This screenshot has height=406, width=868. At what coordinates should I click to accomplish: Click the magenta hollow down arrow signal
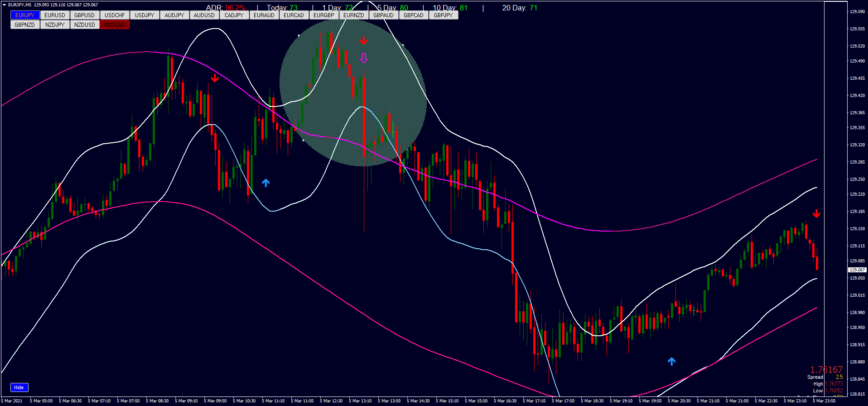pyautogui.click(x=364, y=58)
